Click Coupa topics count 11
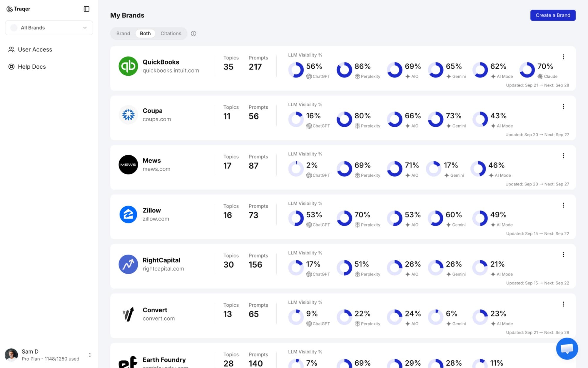Viewport: 588px width, 368px height. tap(227, 116)
